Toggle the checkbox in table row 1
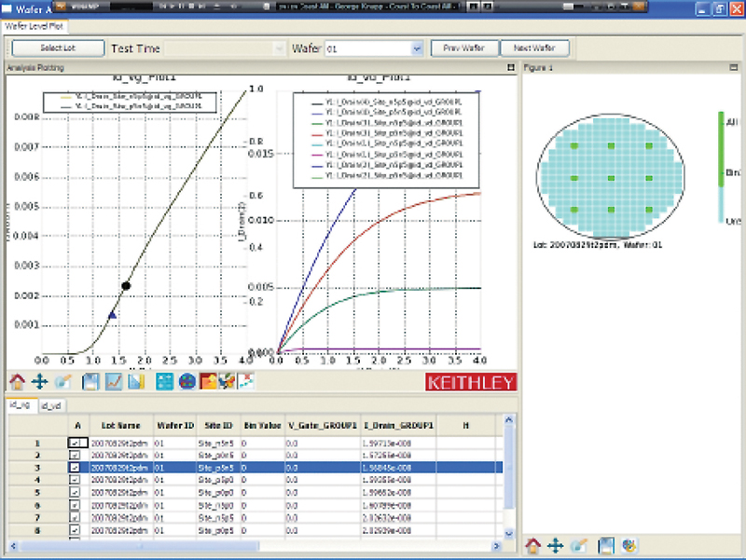Screen dimensions: 746x560 [76, 444]
